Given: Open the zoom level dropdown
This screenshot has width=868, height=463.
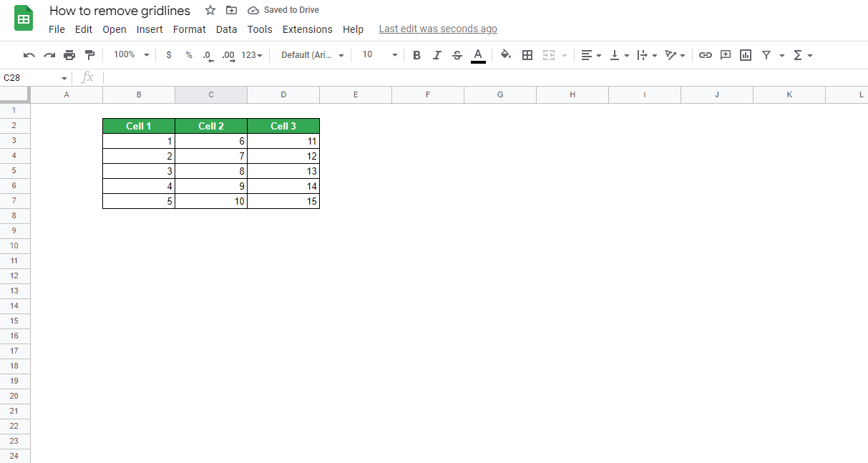Looking at the screenshot, I should pyautogui.click(x=130, y=54).
